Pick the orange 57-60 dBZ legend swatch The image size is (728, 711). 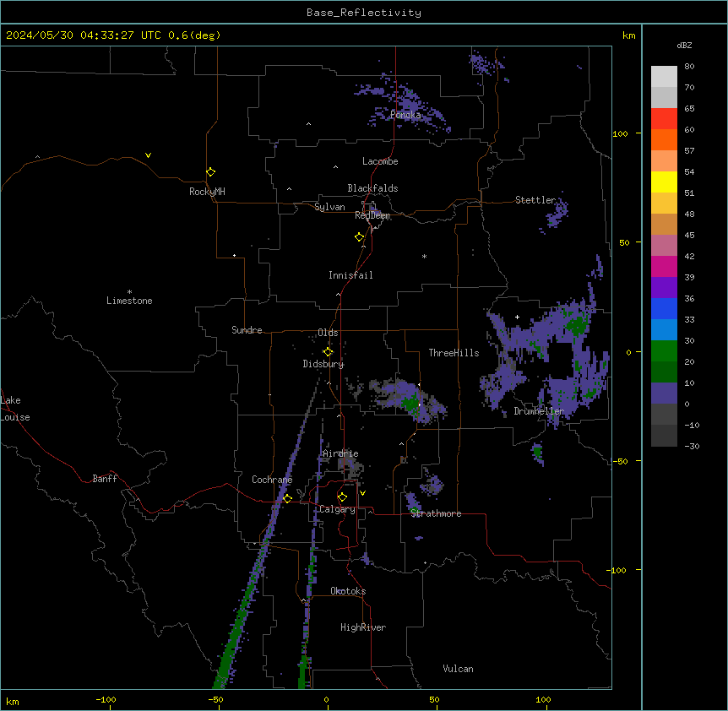pyautogui.click(x=664, y=139)
